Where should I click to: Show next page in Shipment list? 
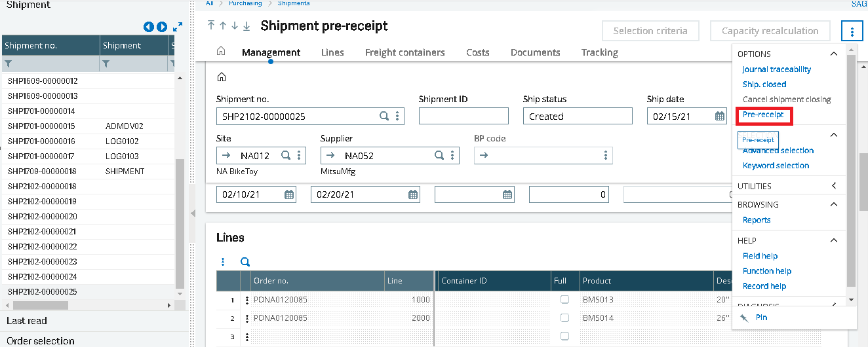click(162, 27)
